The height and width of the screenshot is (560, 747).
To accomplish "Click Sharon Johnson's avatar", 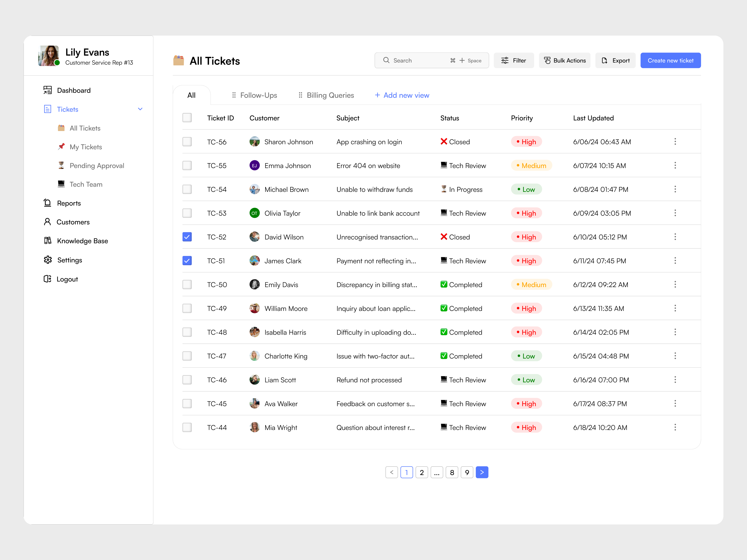I will point(255,142).
